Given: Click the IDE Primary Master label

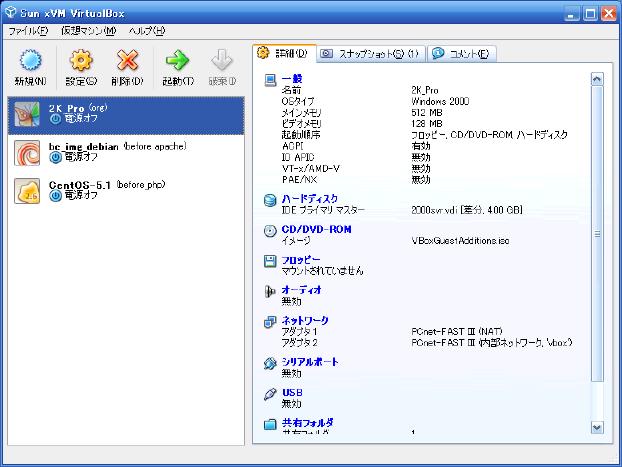Looking at the screenshot, I should click(x=323, y=209).
